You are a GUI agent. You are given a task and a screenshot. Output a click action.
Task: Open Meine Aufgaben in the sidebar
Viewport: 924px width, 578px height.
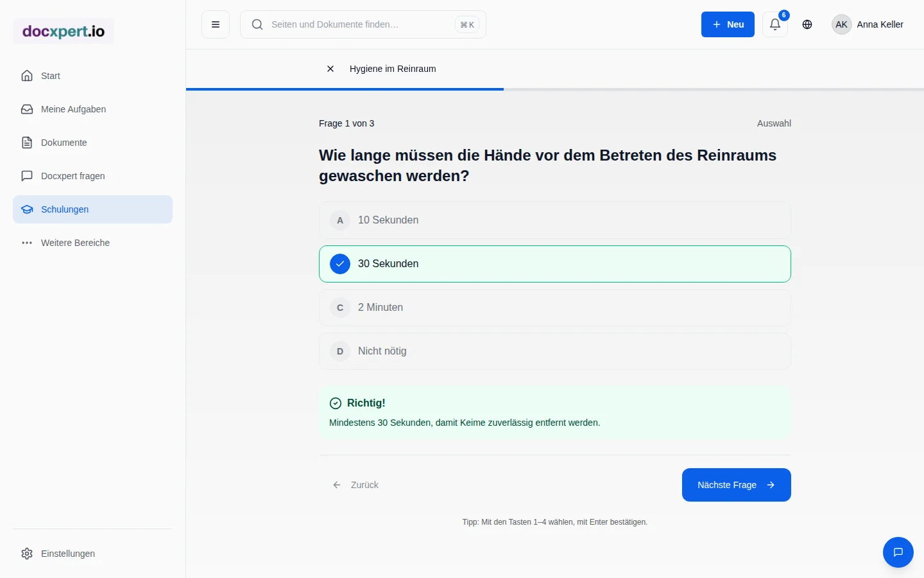pyautogui.click(x=92, y=109)
